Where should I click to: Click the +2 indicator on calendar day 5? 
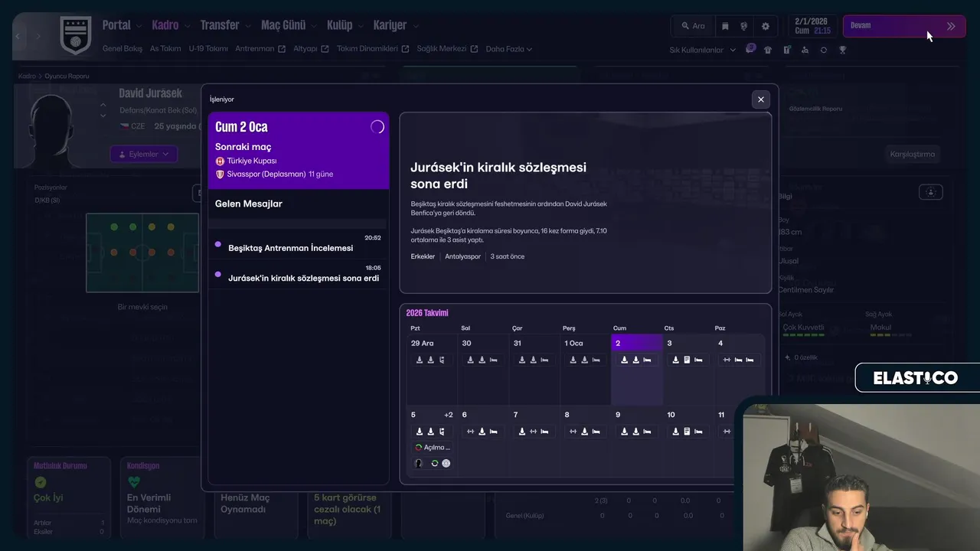449,415
